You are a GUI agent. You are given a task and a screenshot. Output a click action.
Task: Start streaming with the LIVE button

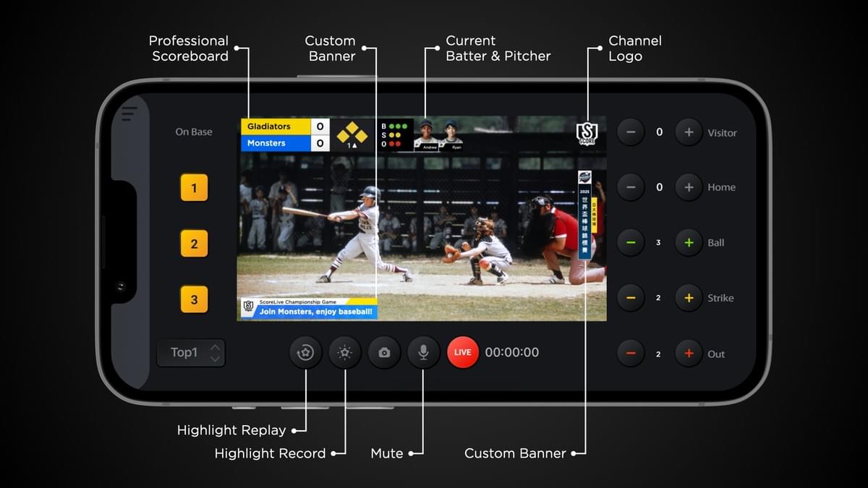tap(463, 353)
